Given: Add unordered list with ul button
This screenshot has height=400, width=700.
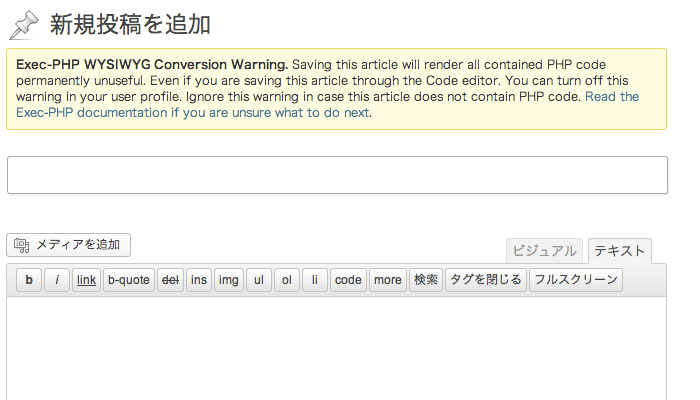Looking at the screenshot, I should click(x=258, y=280).
